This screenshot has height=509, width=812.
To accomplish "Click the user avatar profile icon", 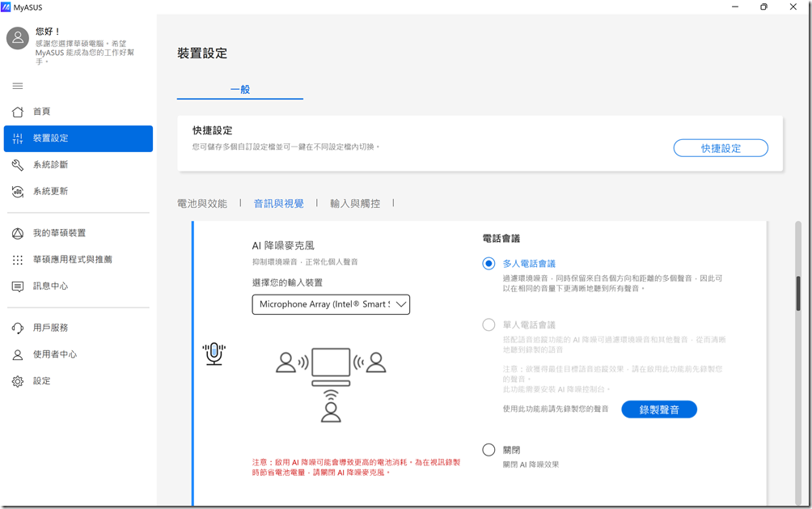I will point(19,38).
